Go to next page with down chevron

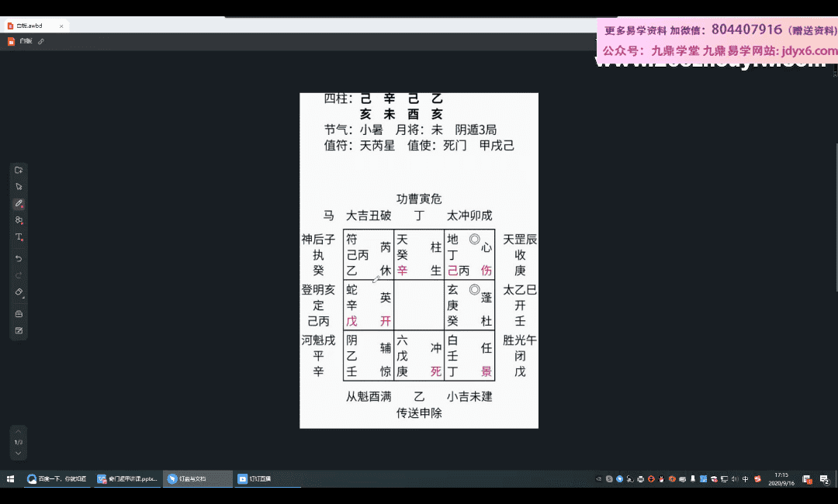coord(19,453)
